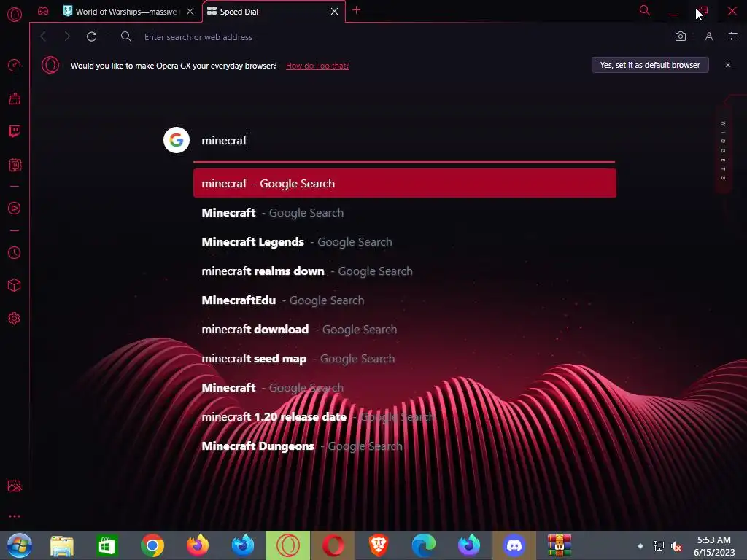The height and width of the screenshot is (560, 747).
Task: Choose 'MinecraftEdu' suggestion
Action: pyautogui.click(x=404, y=300)
